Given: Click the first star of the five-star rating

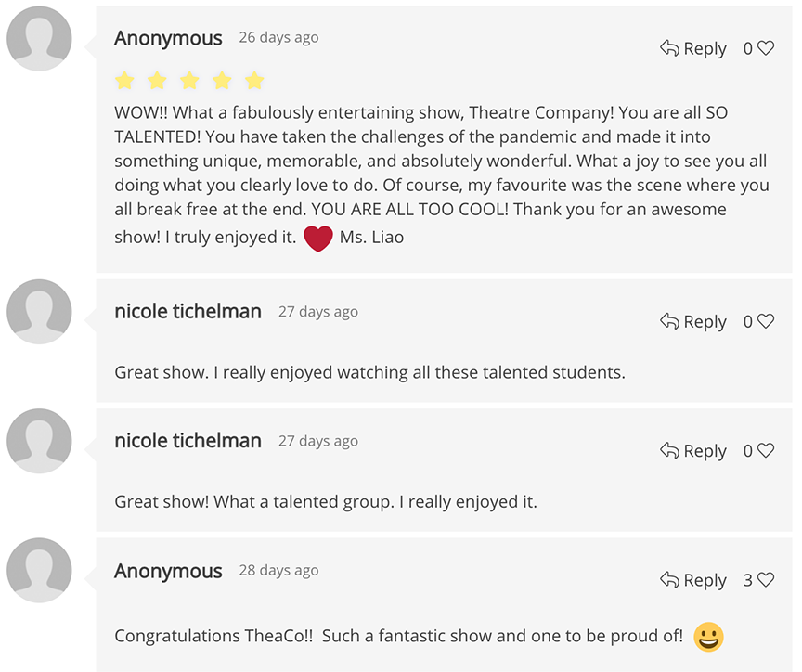Looking at the screenshot, I should point(124,81).
